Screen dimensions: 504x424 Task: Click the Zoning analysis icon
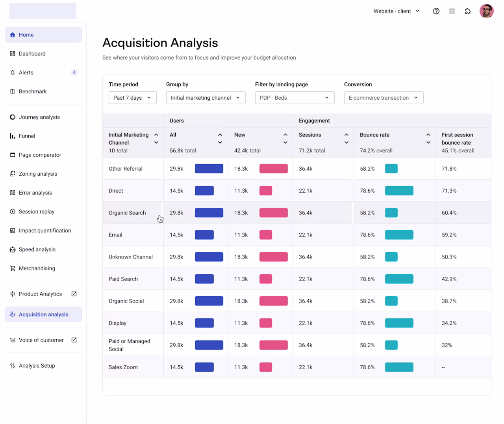point(13,174)
